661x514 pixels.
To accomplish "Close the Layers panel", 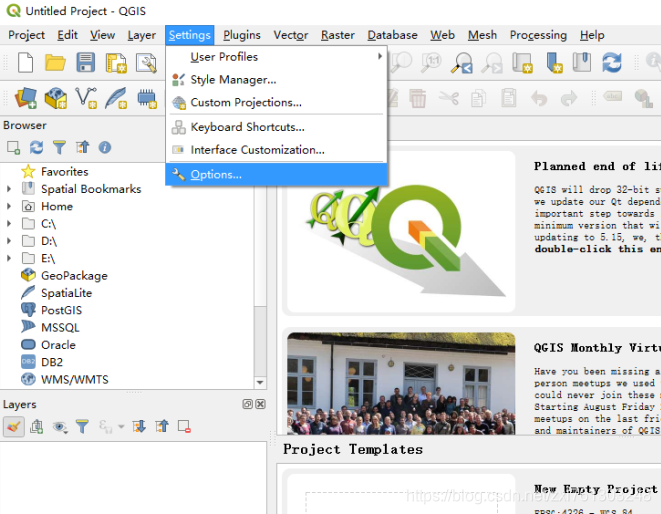I will click(x=261, y=404).
